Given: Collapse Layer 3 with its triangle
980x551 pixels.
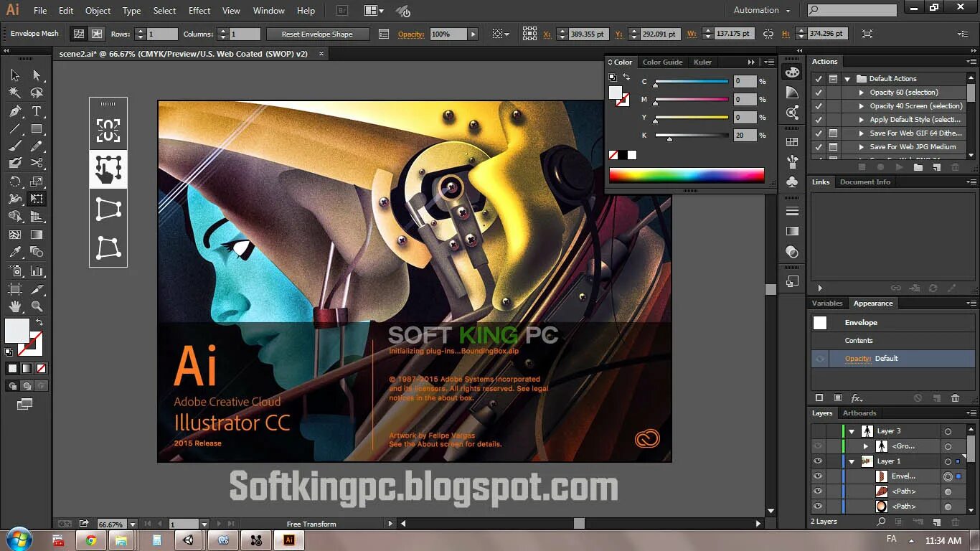Looking at the screenshot, I should 852,431.
